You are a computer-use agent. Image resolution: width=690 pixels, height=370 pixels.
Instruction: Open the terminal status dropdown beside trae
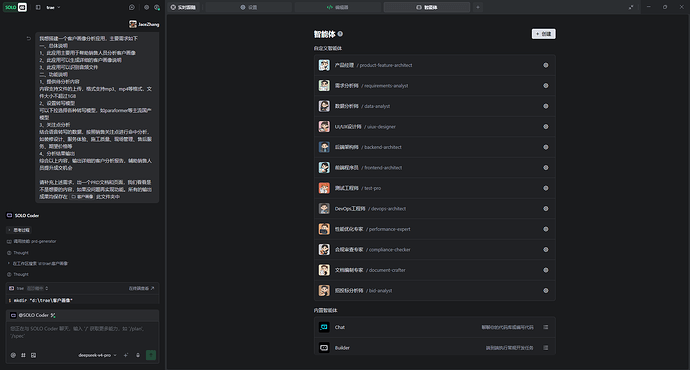click(x=38, y=289)
